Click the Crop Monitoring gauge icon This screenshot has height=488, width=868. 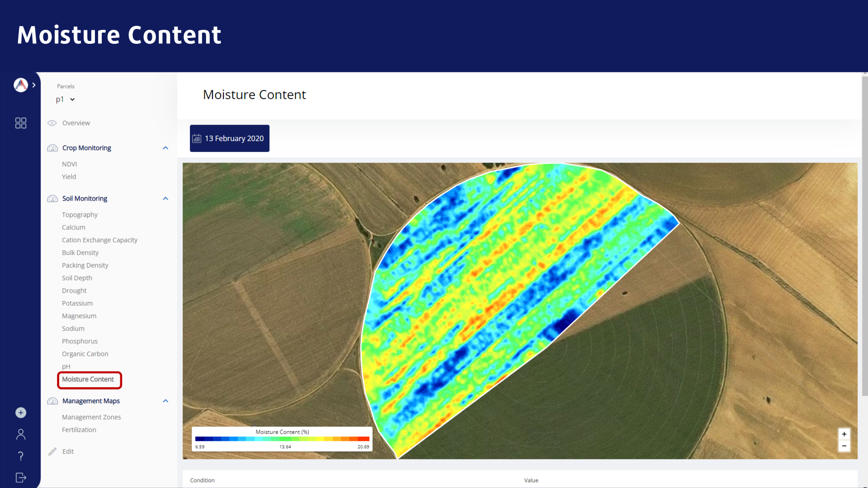point(52,148)
